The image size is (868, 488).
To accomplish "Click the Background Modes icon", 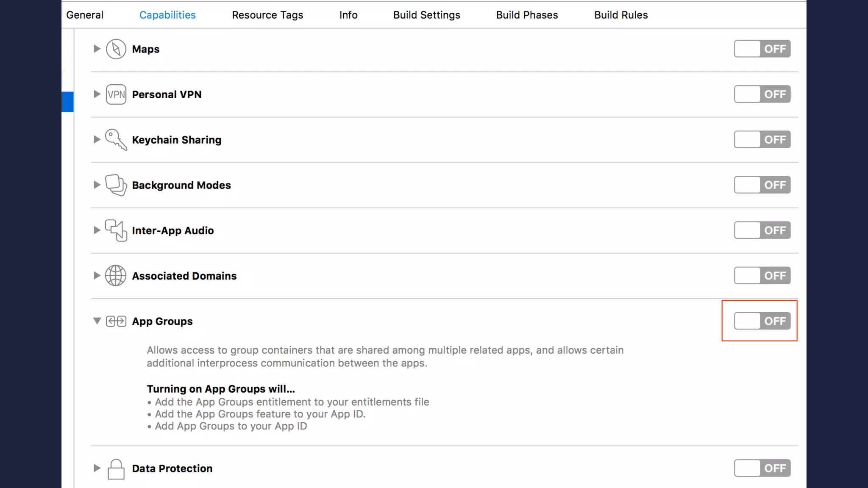I will [116, 185].
